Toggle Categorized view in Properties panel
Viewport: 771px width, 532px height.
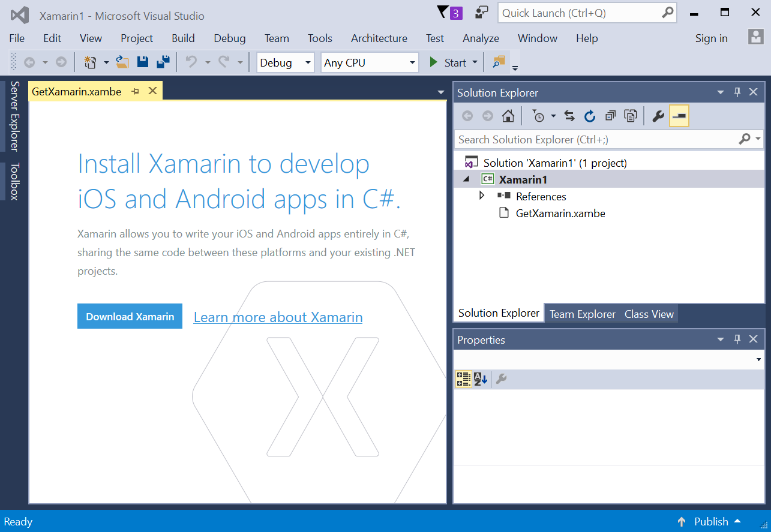(464, 379)
